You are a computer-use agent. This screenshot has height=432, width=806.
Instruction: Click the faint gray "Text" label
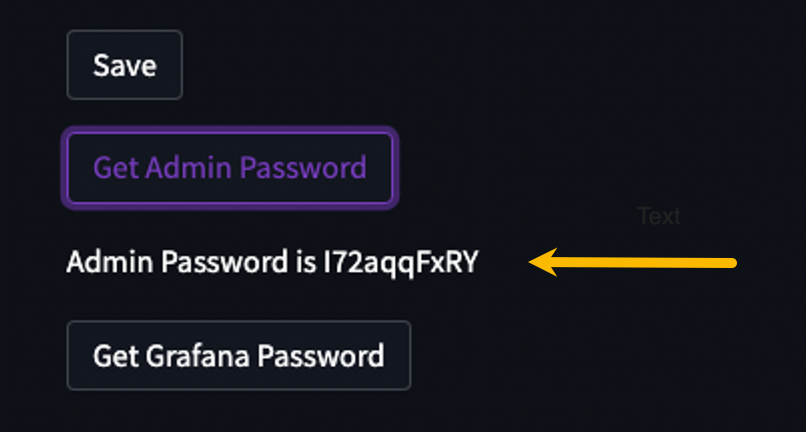(658, 216)
